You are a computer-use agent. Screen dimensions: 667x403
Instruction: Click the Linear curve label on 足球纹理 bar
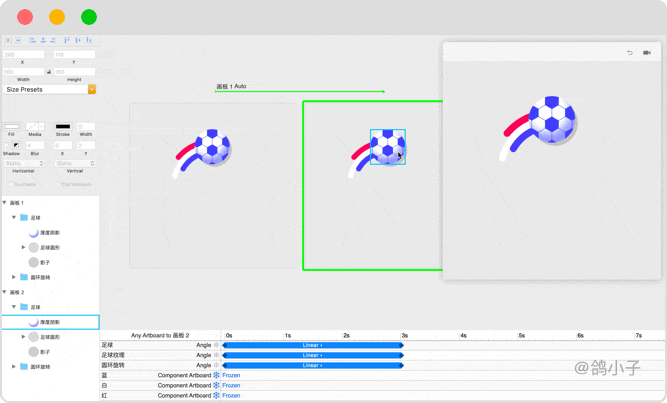pyautogui.click(x=312, y=355)
